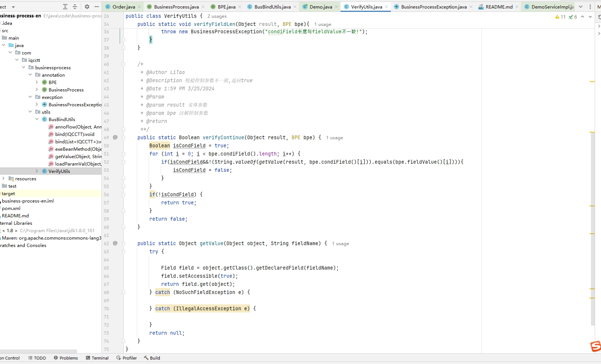The width and height of the screenshot is (601, 364).
Task: Click '1 usage' hint beside getValue
Action: (x=341, y=244)
